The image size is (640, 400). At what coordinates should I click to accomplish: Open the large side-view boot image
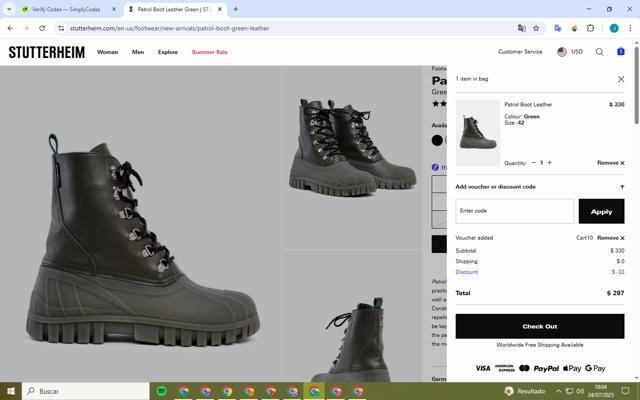click(x=141, y=224)
